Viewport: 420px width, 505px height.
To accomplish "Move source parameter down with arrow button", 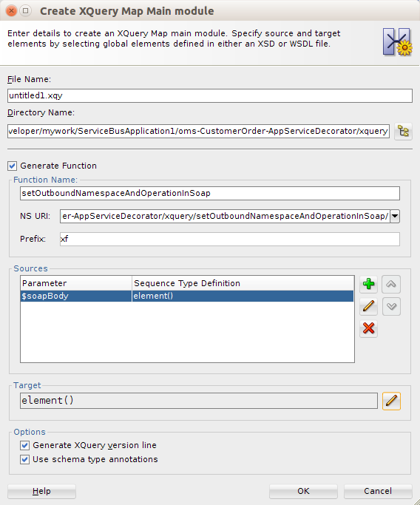I will [x=391, y=306].
